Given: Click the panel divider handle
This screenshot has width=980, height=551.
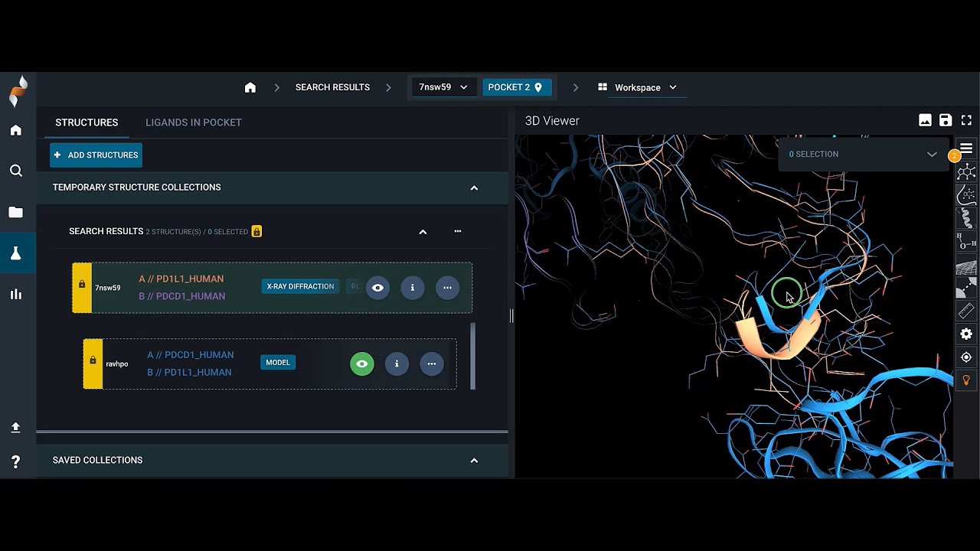Looking at the screenshot, I should pos(511,315).
